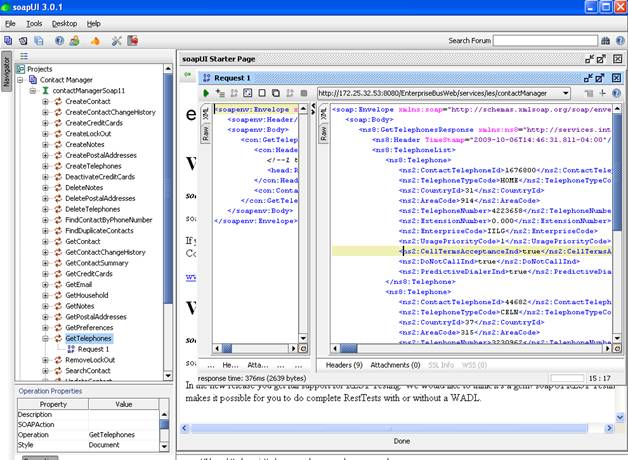Click the save all projects toolbar icon
The image size is (628, 460).
pos(39,40)
